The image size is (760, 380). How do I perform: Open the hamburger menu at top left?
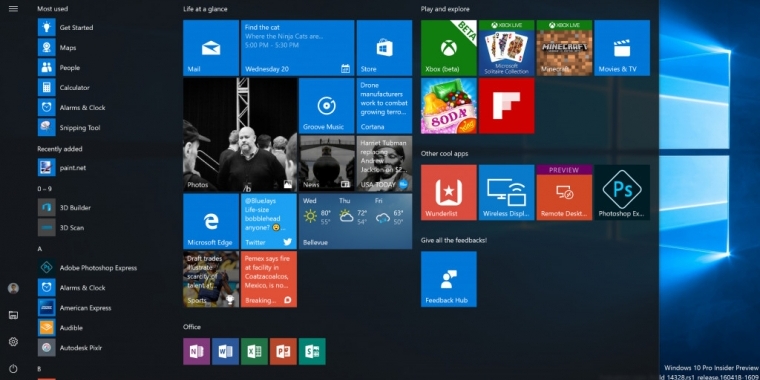[13, 9]
